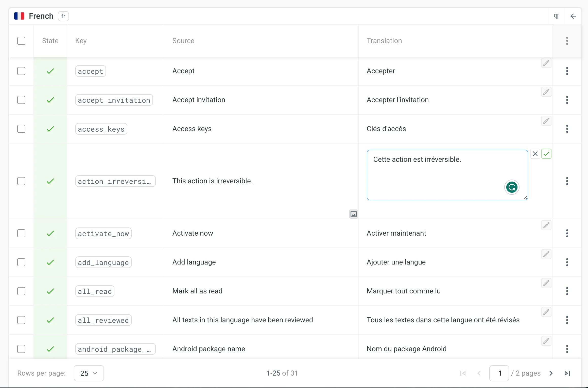The width and height of the screenshot is (588, 388).
Task: Open three-dot menu in table header
Action: (567, 41)
